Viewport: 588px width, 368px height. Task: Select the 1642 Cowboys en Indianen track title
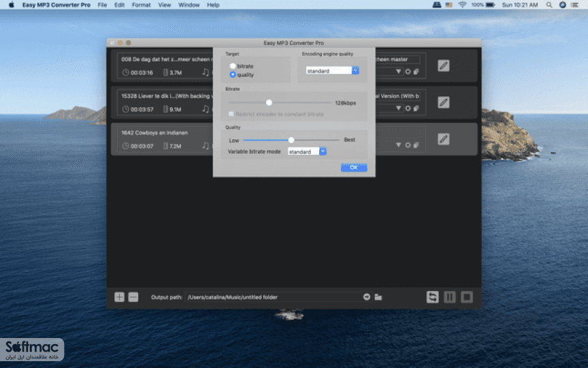point(154,133)
